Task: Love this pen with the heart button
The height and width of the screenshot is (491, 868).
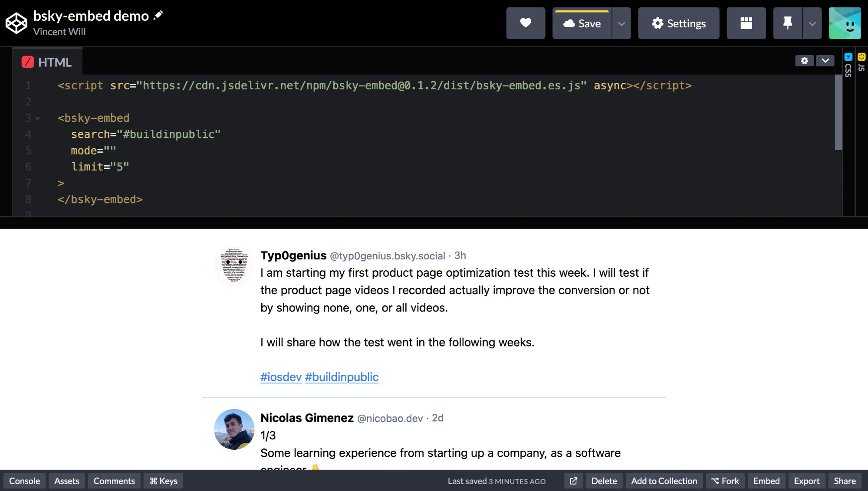Action: pos(526,23)
